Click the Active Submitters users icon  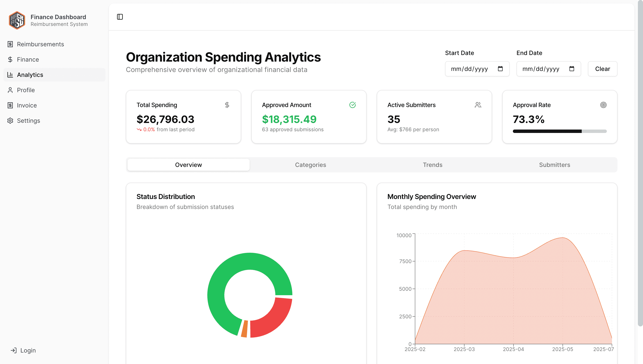478,105
